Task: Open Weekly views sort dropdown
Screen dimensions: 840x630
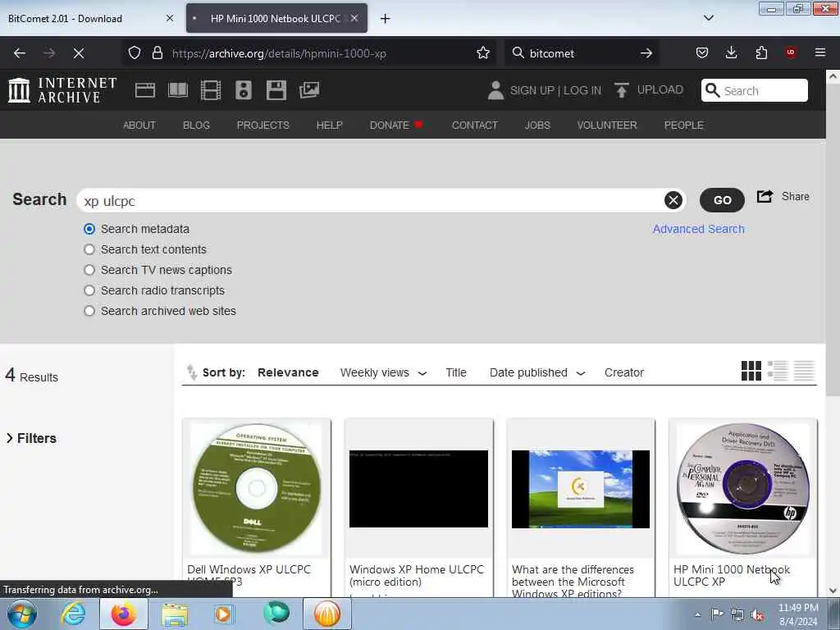Action: (383, 372)
